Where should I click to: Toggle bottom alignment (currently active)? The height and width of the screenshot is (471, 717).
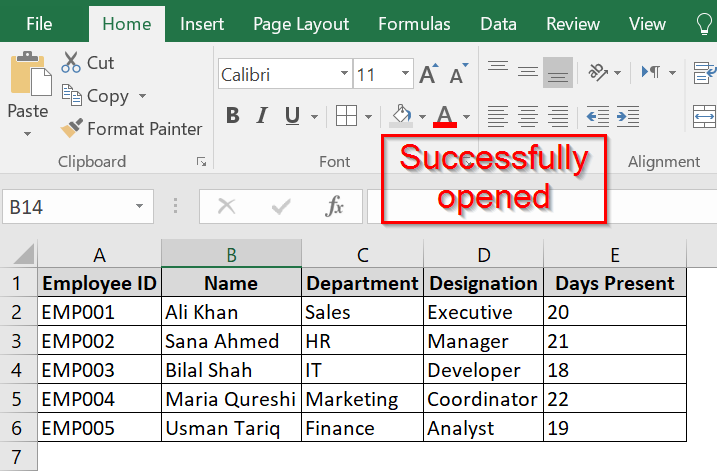coord(558,72)
